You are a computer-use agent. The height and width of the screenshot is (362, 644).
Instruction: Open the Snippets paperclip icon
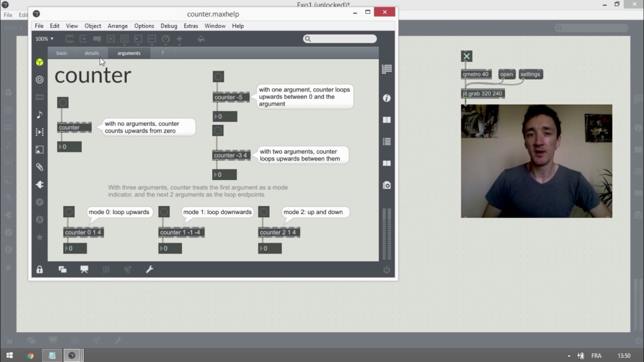click(x=40, y=167)
